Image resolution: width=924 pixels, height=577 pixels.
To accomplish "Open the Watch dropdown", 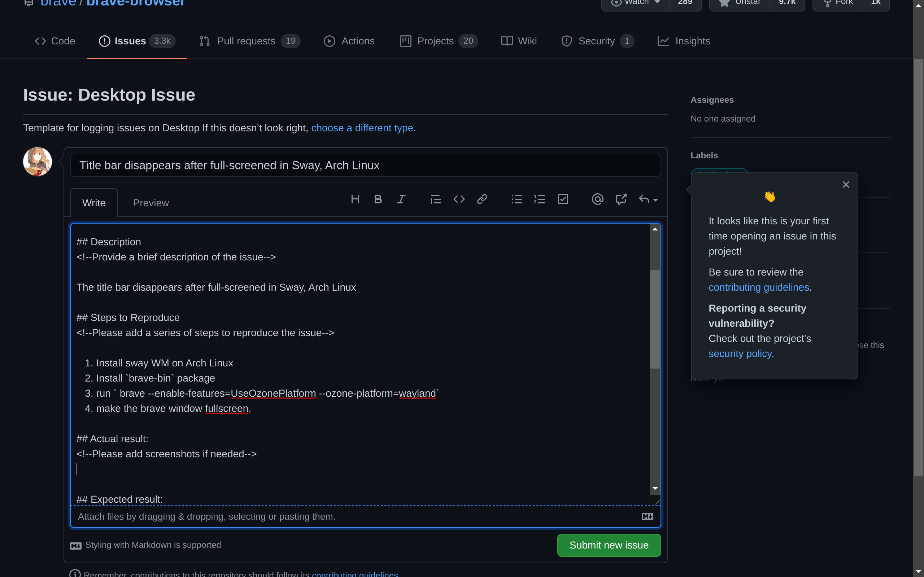I will click(635, 2).
